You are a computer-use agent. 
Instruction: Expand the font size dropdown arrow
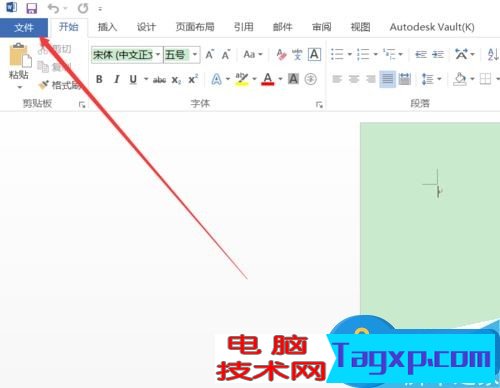pyautogui.click(x=195, y=55)
